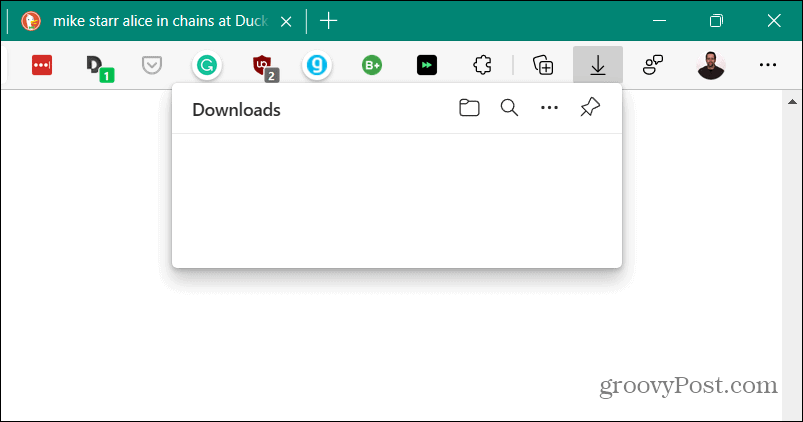803x422 pixels.
Task: Open the feedback people icon
Action: (x=653, y=65)
